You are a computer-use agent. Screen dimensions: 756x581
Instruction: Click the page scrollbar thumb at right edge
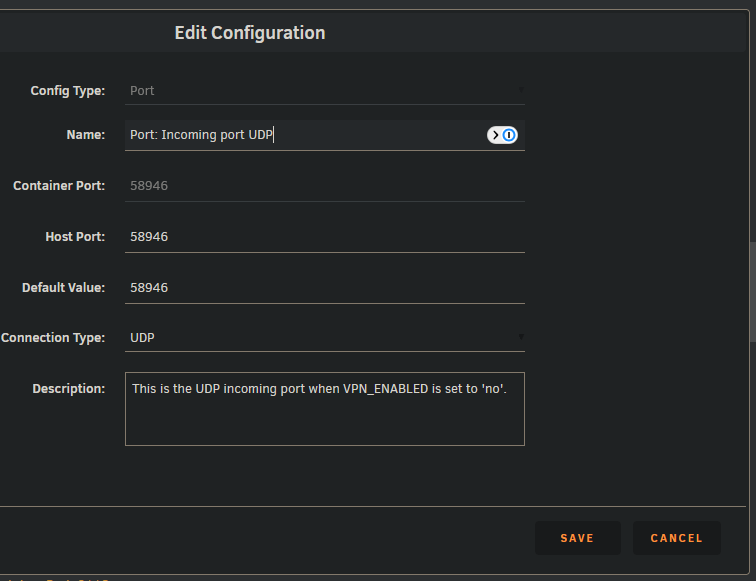(753, 292)
